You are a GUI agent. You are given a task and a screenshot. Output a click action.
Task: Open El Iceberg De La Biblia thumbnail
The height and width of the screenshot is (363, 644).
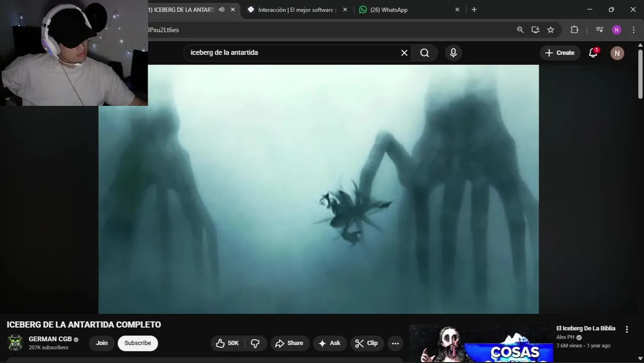(480, 344)
